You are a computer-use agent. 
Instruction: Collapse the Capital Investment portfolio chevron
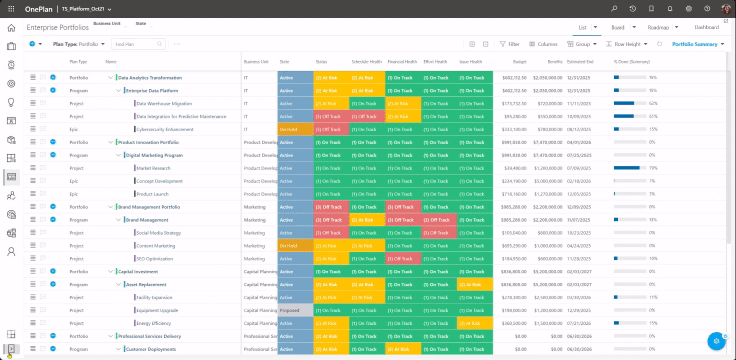tap(110, 271)
